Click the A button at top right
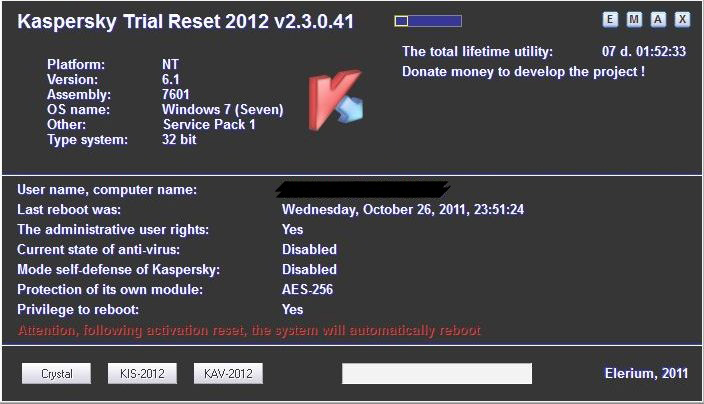Screen dimensions: 704x404 658,19
